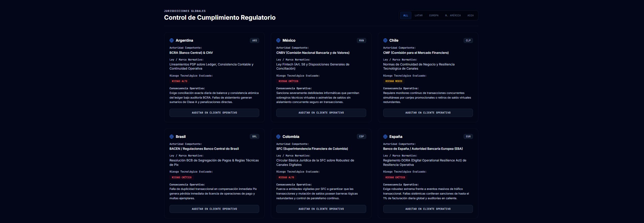
Task: Click the Reglamento DORA text
Action: tap(425, 162)
